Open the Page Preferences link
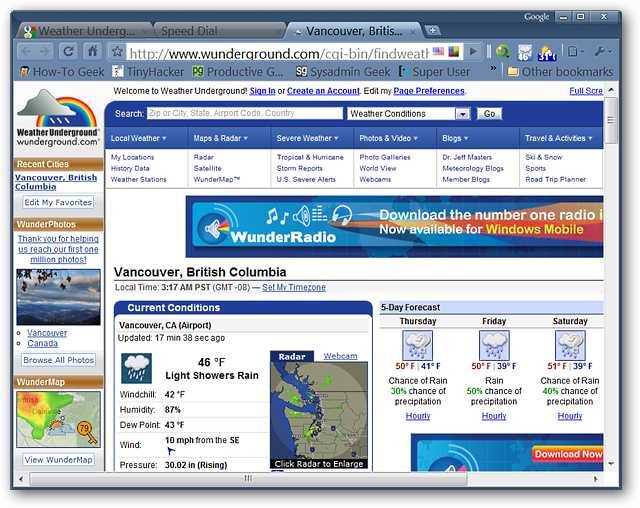This screenshot has height=508, width=640. coord(429,91)
